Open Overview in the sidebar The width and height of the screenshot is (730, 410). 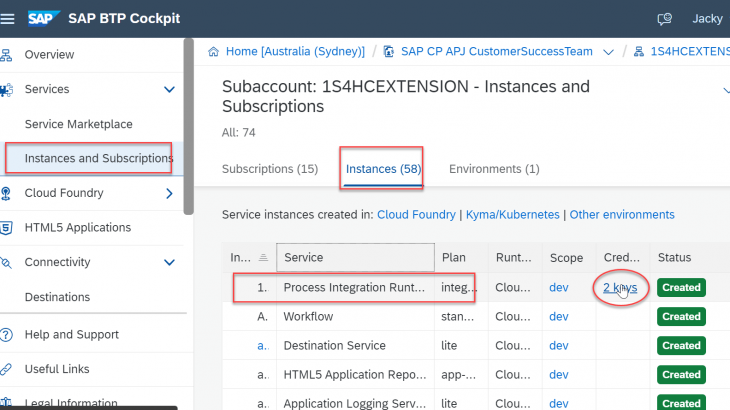tap(49, 54)
